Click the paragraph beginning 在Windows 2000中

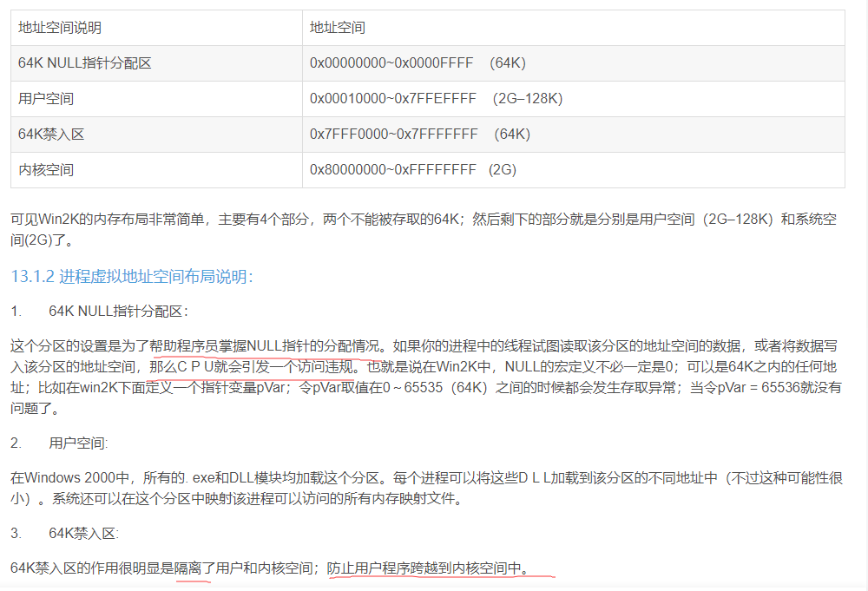click(x=425, y=488)
